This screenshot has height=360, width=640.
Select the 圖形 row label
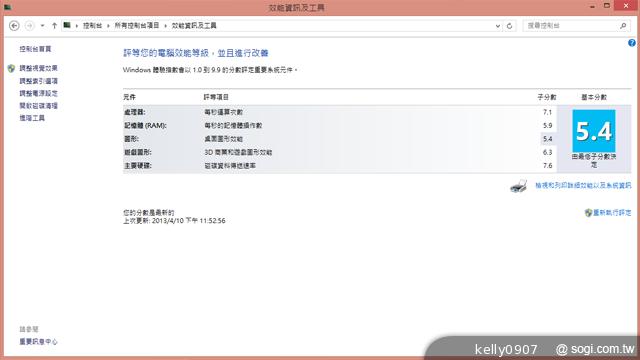point(131,139)
